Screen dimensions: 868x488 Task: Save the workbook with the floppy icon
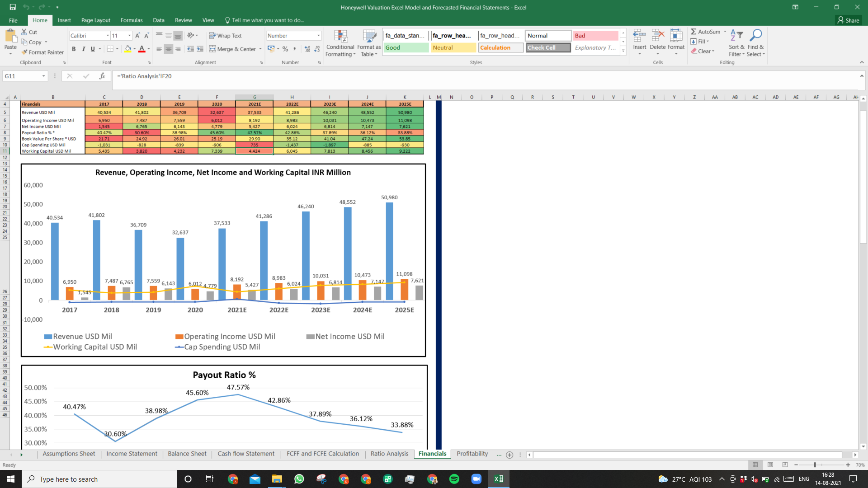pyautogui.click(x=13, y=7)
